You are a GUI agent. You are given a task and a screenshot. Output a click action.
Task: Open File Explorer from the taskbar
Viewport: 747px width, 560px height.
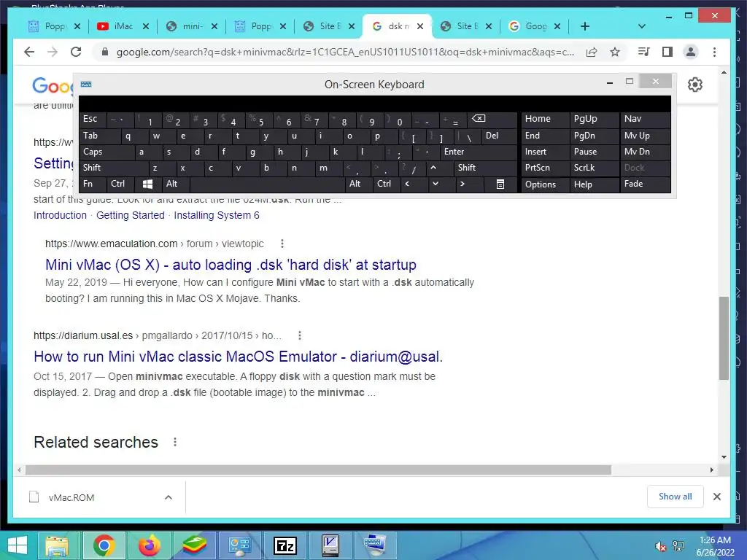(x=57, y=545)
